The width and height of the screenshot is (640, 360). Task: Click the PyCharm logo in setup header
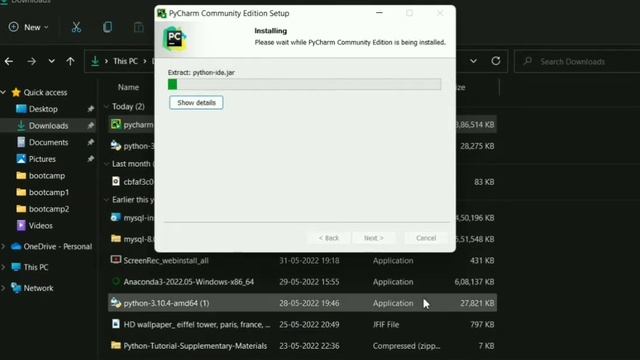[175, 39]
